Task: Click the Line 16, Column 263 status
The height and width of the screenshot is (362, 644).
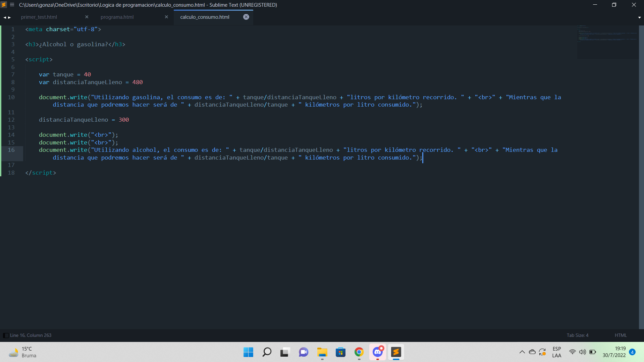Action: [31, 335]
